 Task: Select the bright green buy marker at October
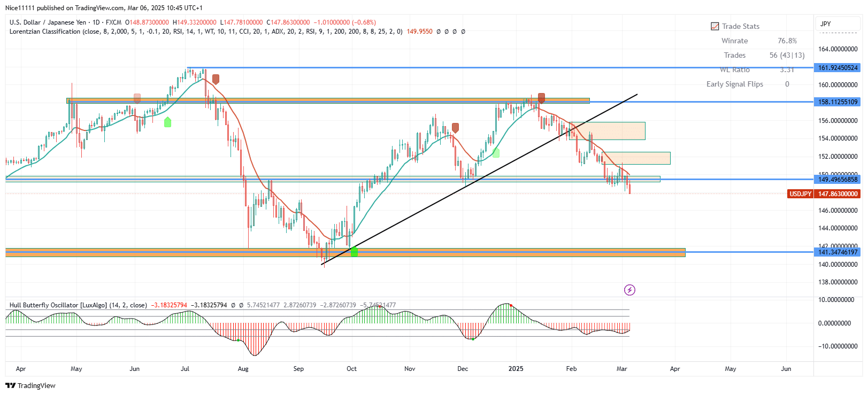(x=354, y=251)
